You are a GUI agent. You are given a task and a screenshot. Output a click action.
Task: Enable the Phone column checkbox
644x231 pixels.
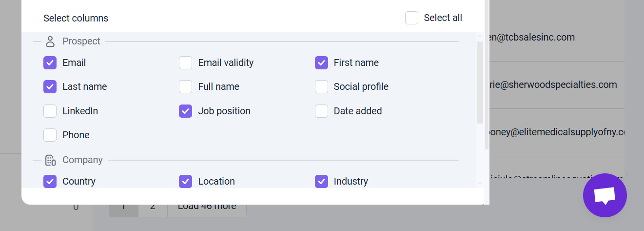(x=50, y=135)
